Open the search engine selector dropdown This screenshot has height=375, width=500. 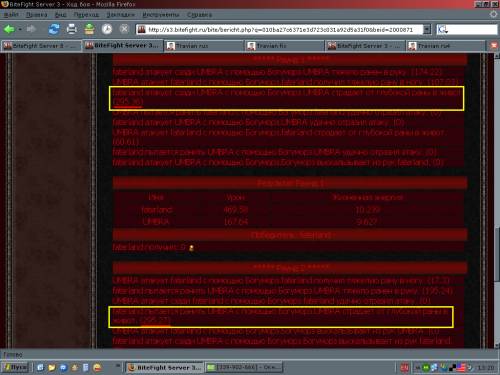443,30
